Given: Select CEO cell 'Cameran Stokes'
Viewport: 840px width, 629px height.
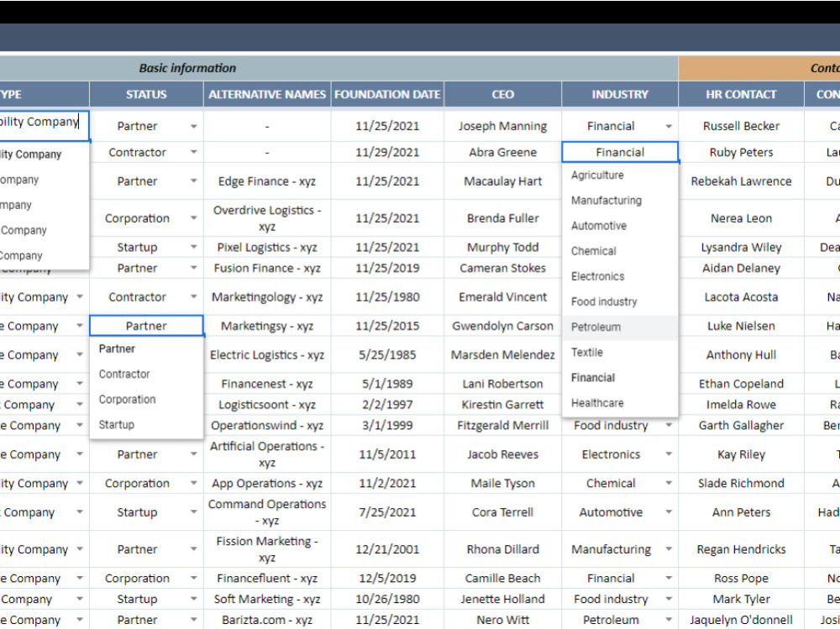Looking at the screenshot, I should pyautogui.click(x=502, y=268).
